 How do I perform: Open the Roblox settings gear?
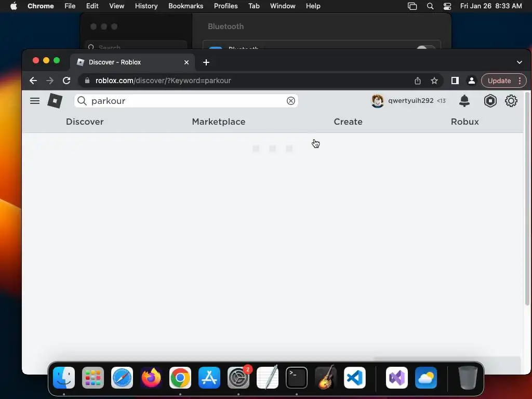(x=511, y=101)
